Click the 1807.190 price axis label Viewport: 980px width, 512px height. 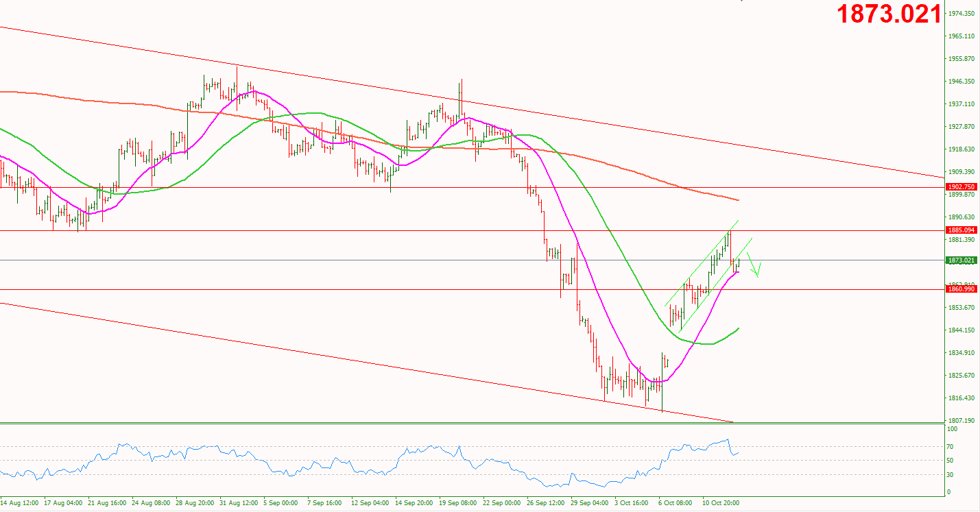point(961,421)
